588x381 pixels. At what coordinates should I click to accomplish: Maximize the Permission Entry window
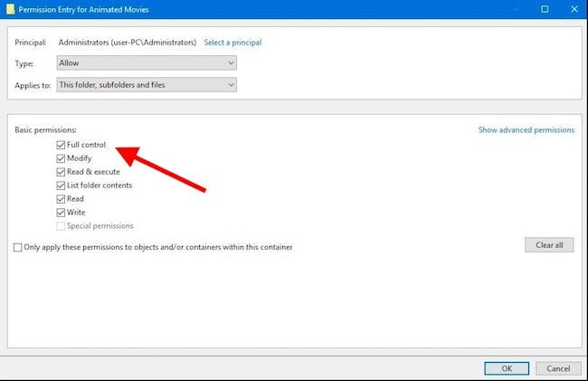coord(545,9)
